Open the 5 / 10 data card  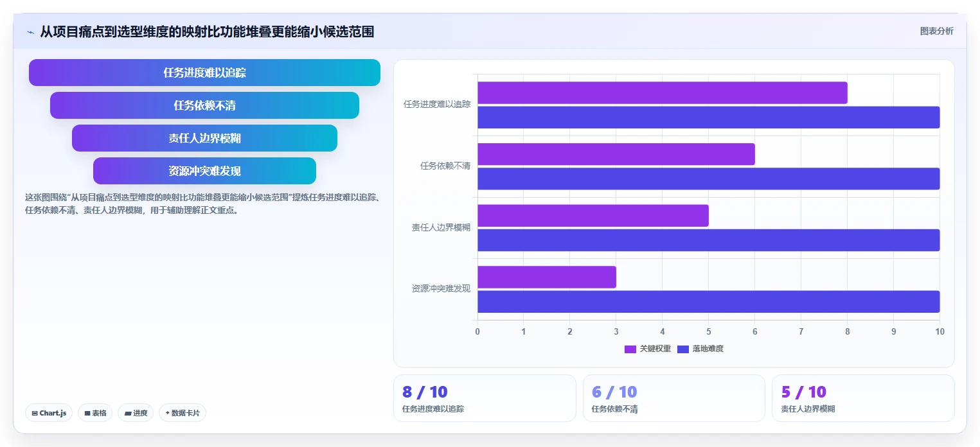[863, 398]
